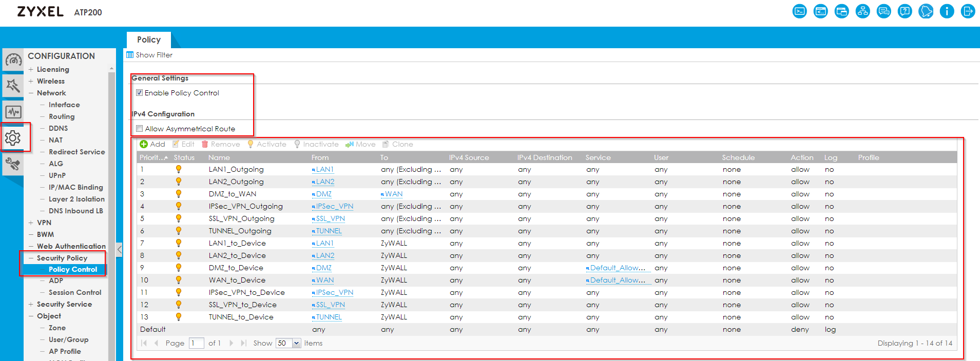Open the Quick Setup wizard wand icon

coord(13,86)
